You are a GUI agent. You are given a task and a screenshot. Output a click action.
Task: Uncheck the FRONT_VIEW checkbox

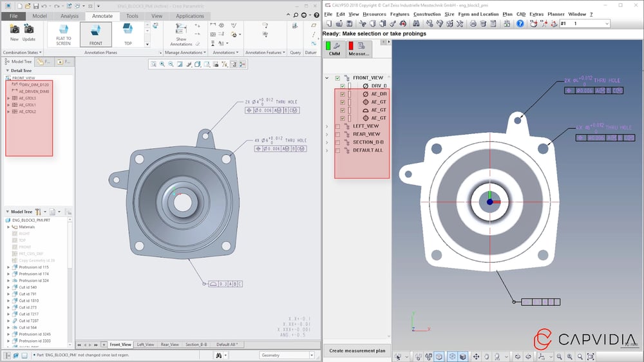(337, 78)
